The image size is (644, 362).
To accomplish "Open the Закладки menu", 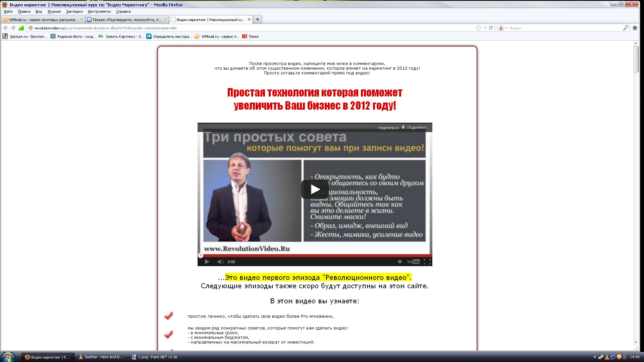I will pyautogui.click(x=74, y=11).
